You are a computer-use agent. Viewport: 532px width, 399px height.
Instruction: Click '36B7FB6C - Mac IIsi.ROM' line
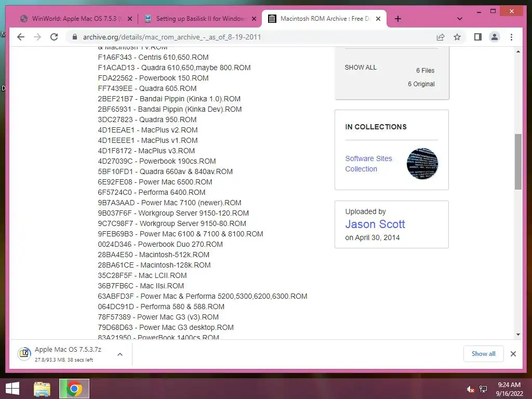coord(141,286)
